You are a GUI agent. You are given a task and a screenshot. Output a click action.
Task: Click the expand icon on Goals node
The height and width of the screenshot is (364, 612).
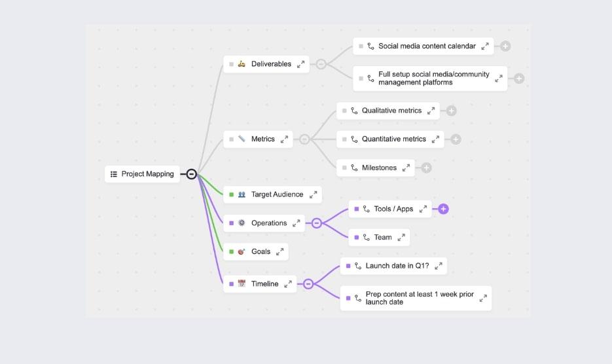[x=279, y=251]
